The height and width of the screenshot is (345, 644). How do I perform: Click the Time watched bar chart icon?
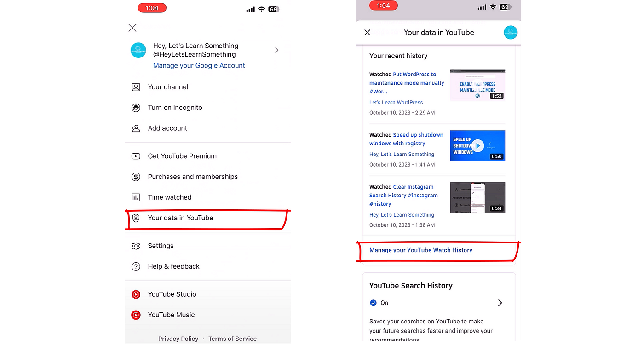[136, 197]
